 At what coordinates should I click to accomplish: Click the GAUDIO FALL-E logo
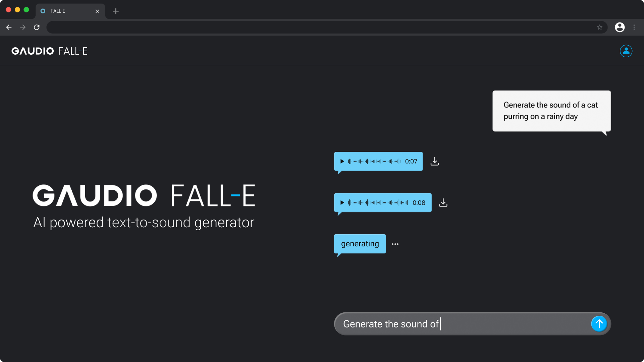pyautogui.click(x=49, y=51)
